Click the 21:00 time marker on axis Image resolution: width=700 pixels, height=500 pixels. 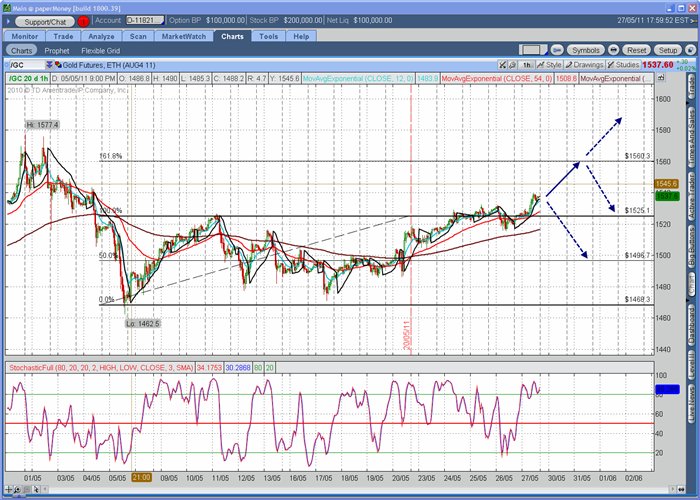coord(141,478)
